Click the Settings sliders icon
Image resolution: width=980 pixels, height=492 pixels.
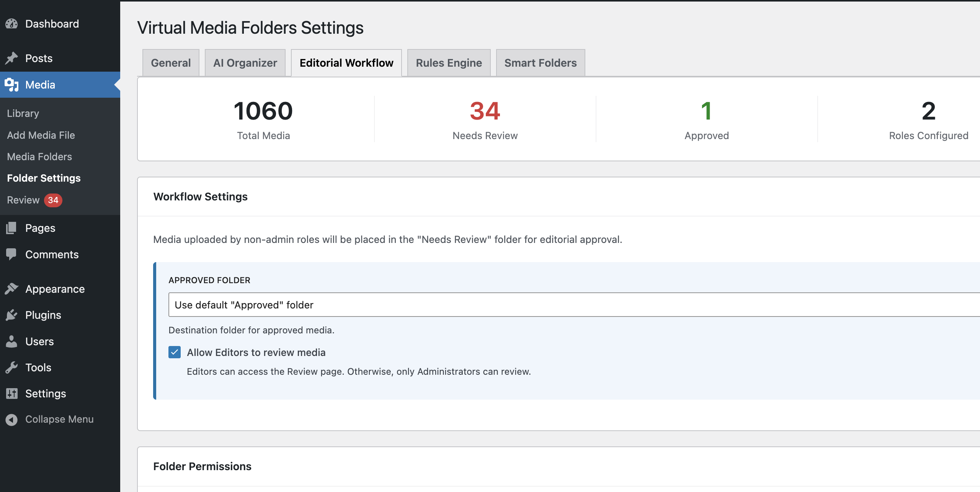pos(11,394)
